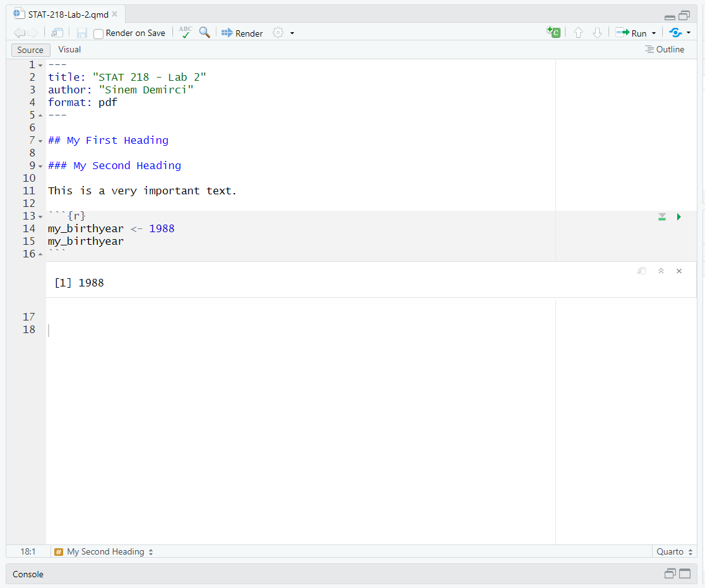
Task: Expand the Run dropdown arrow
Action: pos(654,33)
